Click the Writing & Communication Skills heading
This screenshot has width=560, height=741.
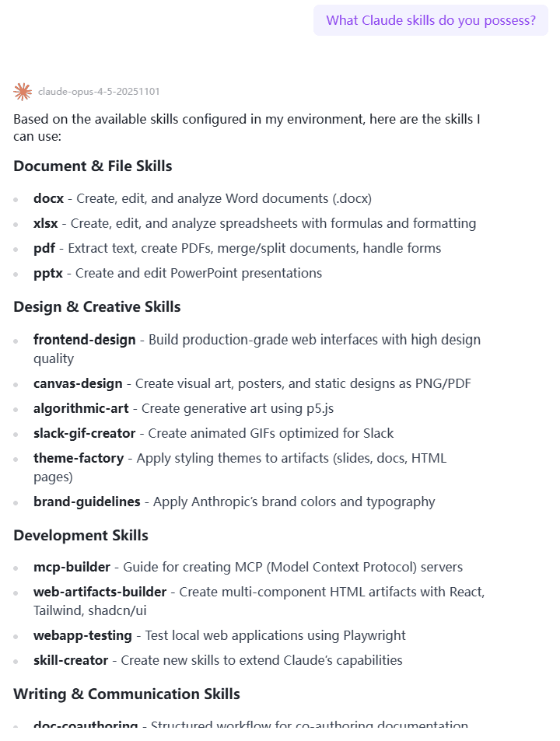(x=126, y=694)
